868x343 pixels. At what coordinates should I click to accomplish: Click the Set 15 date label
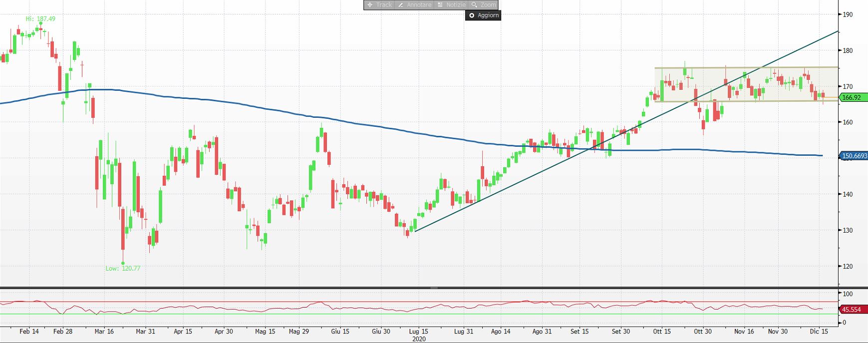pyautogui.click(x=579, y=332)
